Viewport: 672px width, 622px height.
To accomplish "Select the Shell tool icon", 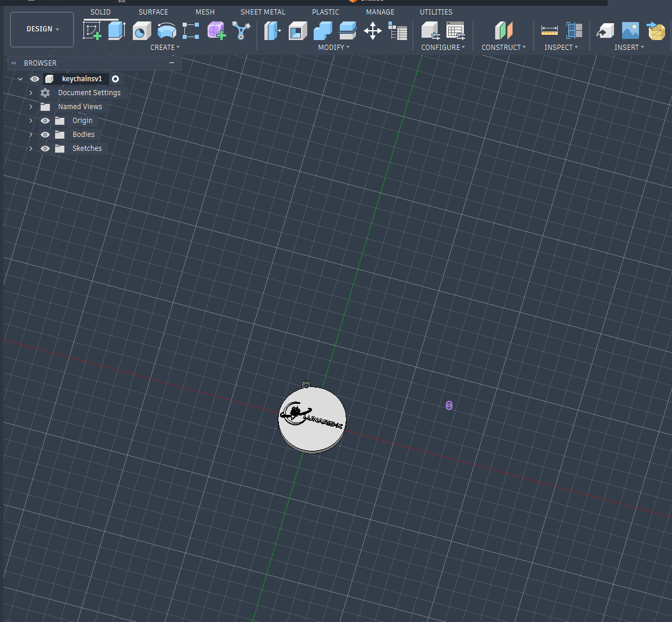I will (x=298, y=31).
